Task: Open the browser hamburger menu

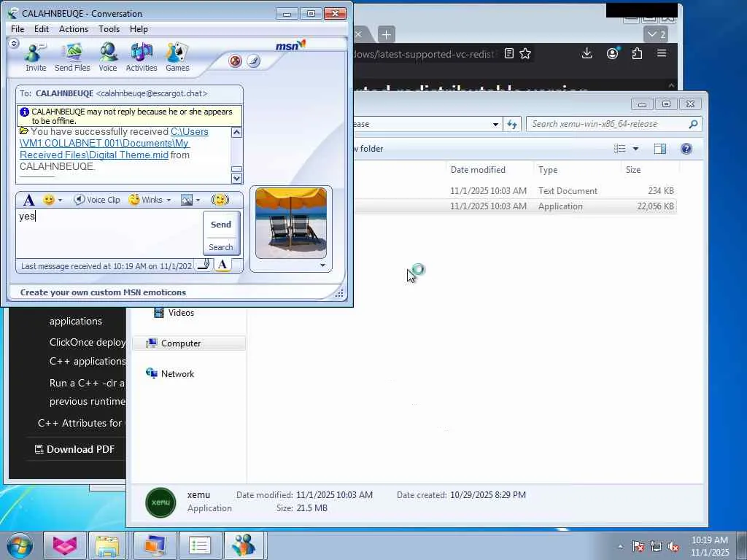Action: tap(662, 53)
